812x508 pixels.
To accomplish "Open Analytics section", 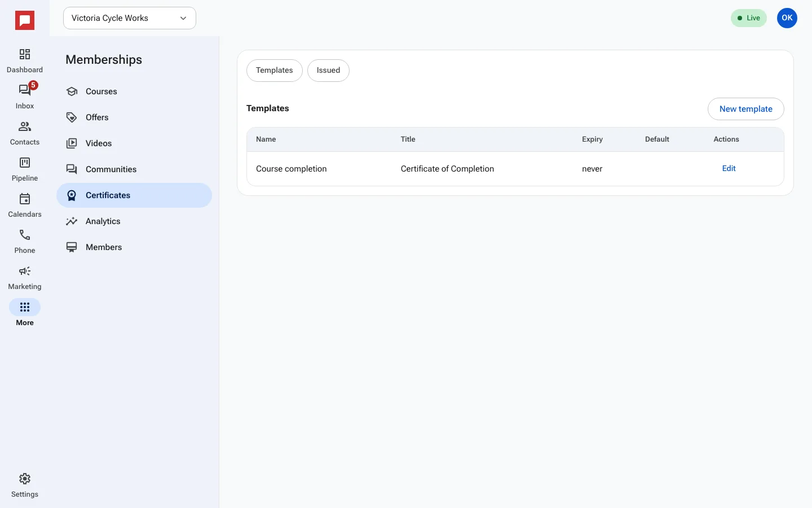I will tap(134, 221).
